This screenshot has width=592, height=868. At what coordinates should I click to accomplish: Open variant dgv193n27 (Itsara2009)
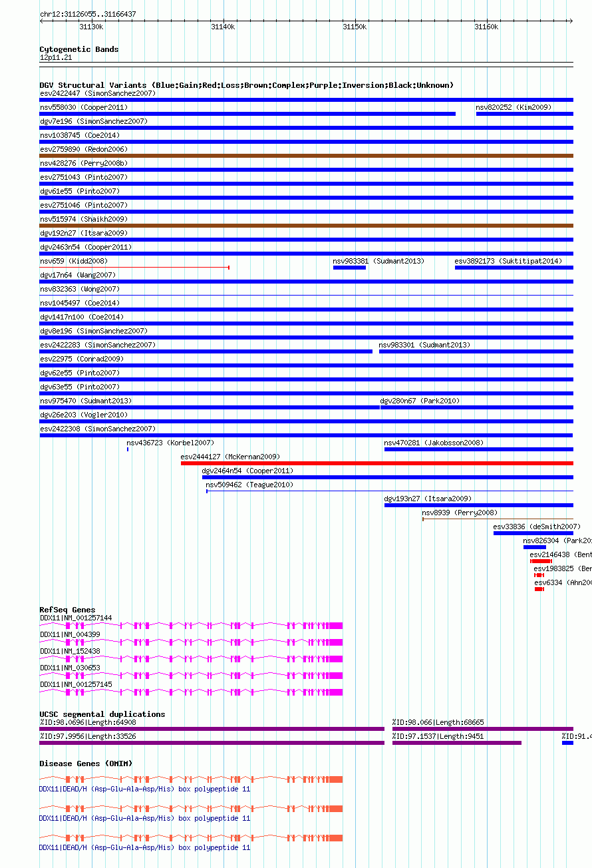click(428, 499)
